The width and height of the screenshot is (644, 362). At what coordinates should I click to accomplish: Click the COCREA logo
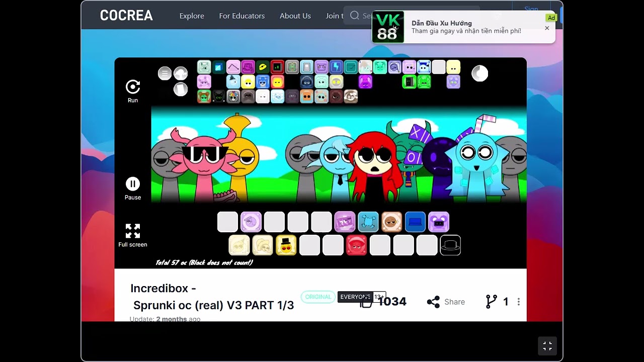click(126, 16)
